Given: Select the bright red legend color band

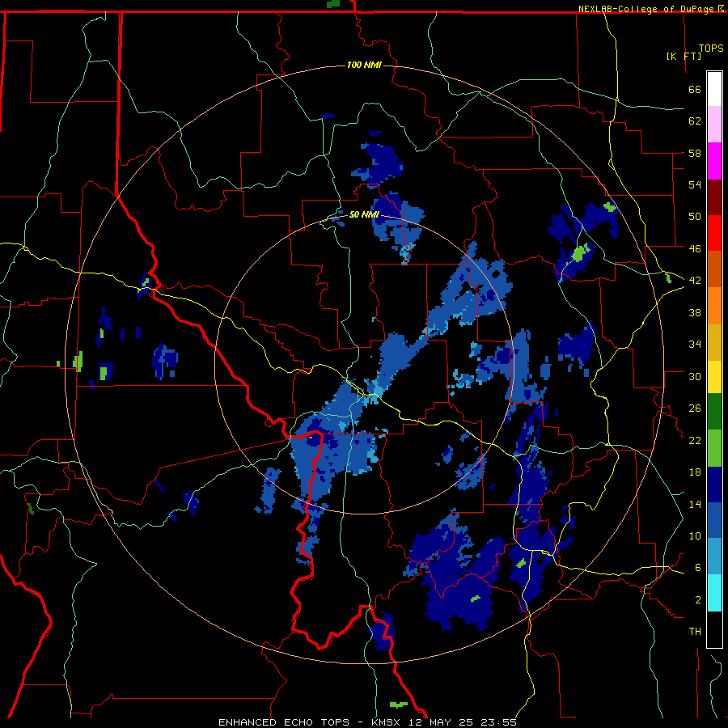Looking at the screenshot, I should pos(714,234).
